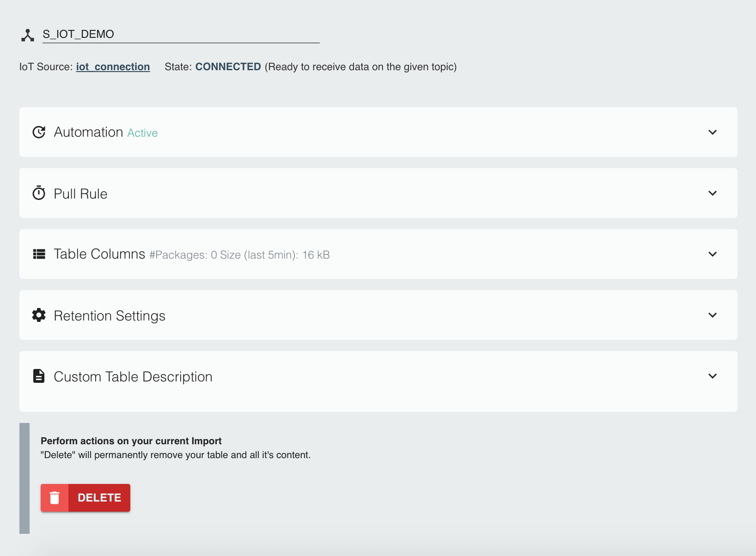Click the Table Columns heading text

pyautogui.click(x=99, y=254)
